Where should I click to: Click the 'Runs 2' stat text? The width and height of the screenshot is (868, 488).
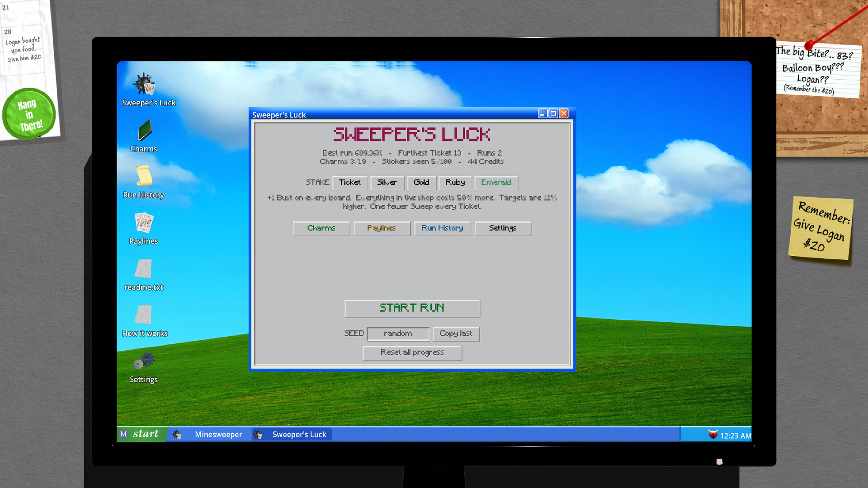click(x=490, y=153)
